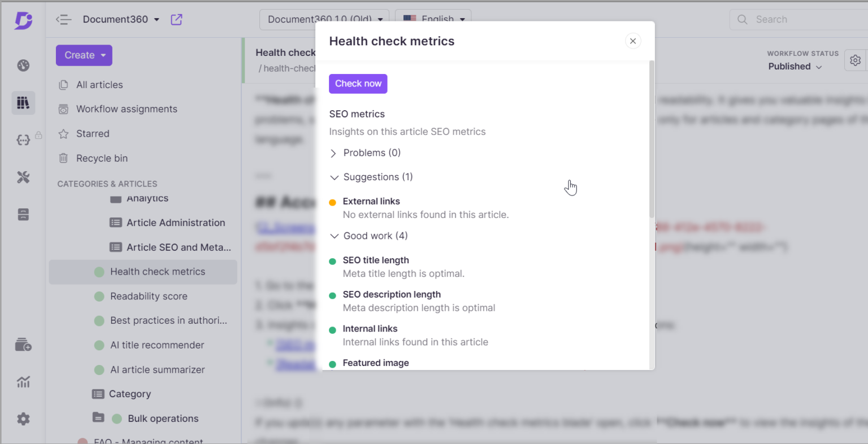Open the Drive storage icon
Viewport: 868px width, 444px height.
point(23,215)
